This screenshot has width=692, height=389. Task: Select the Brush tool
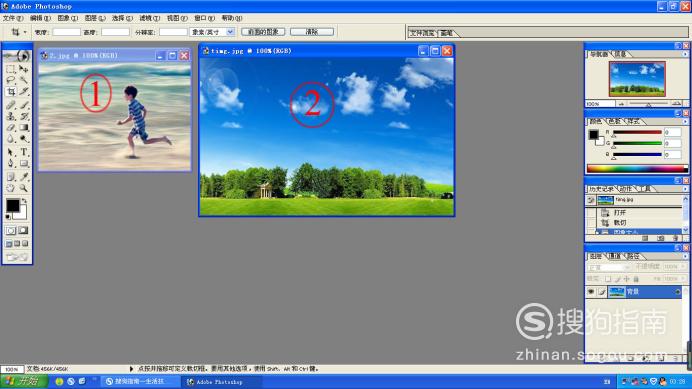pos(24,105)
